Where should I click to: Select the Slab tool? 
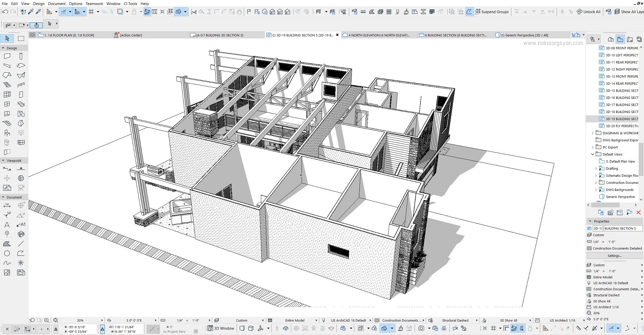tap(21, 66)
